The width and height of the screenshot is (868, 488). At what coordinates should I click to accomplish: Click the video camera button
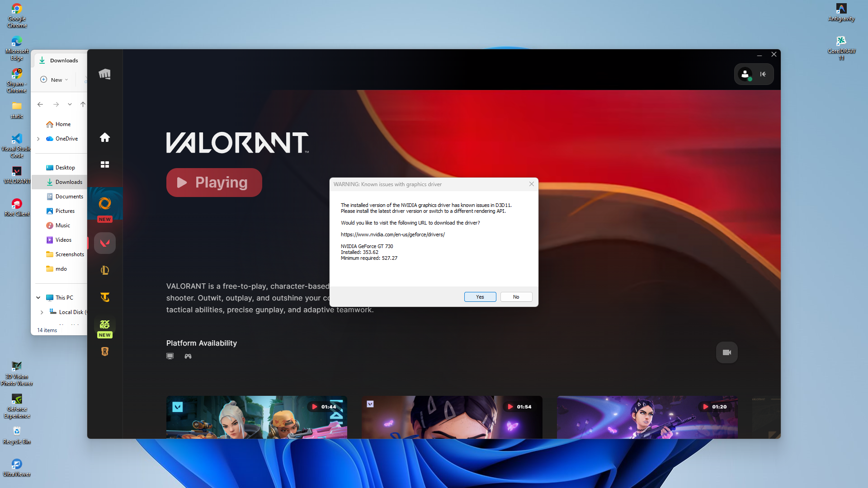point(726,352)
